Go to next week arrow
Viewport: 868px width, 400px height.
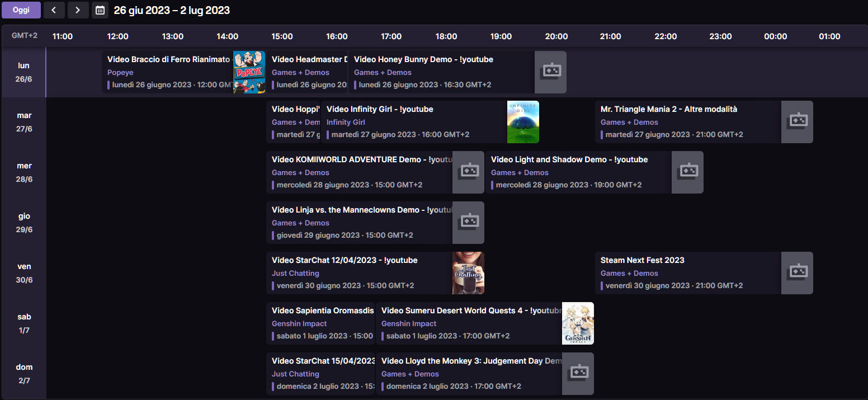[x=78, y=10]
